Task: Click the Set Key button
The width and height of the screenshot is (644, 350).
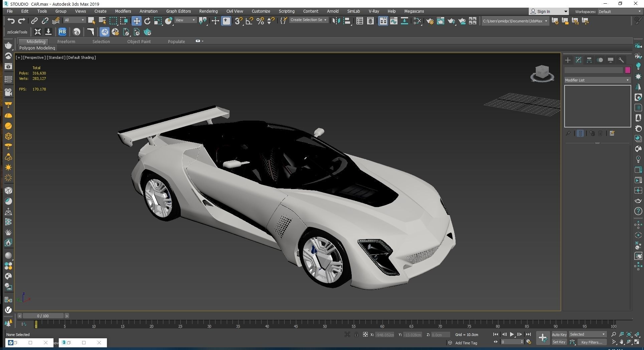Action: click(x=559, y=342)
